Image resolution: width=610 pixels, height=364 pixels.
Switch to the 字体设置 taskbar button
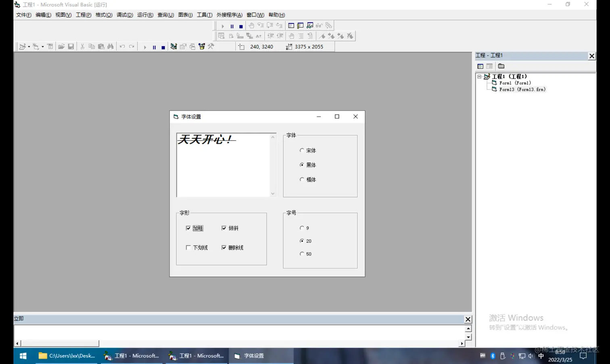click(261, 356)
